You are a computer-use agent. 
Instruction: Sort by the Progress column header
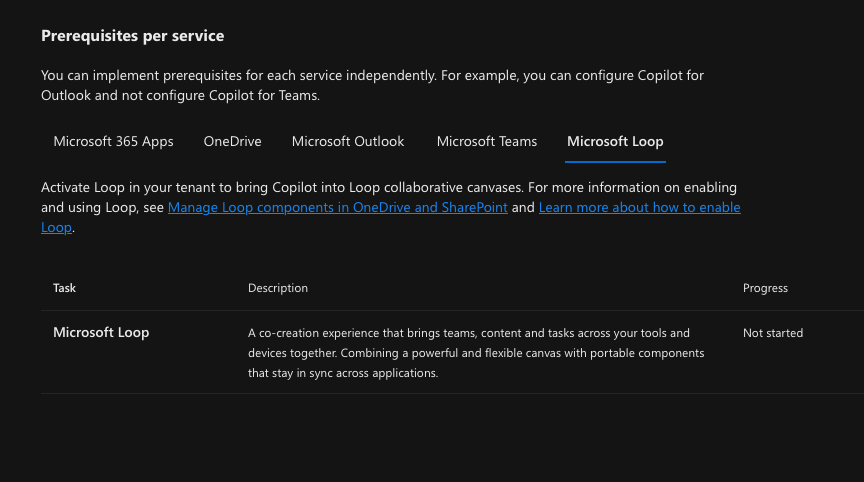pyautogui.click(x=765, y=288)
